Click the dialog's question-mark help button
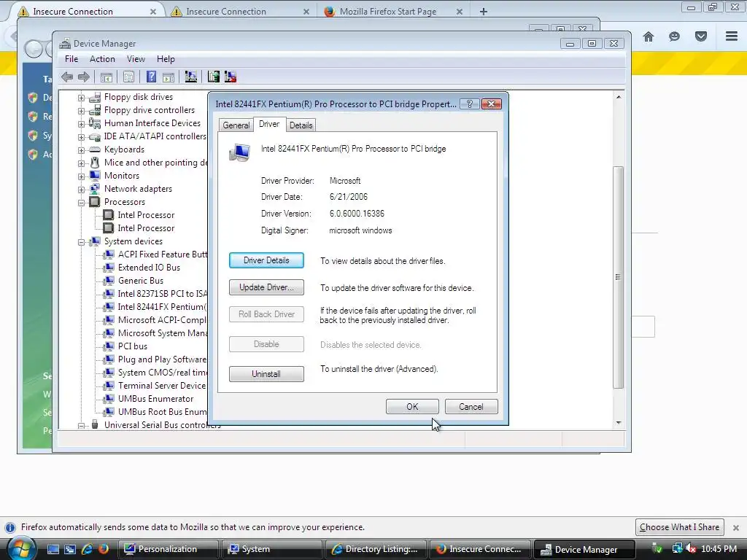Screen dimensions: 747x560 click(470, 104)
